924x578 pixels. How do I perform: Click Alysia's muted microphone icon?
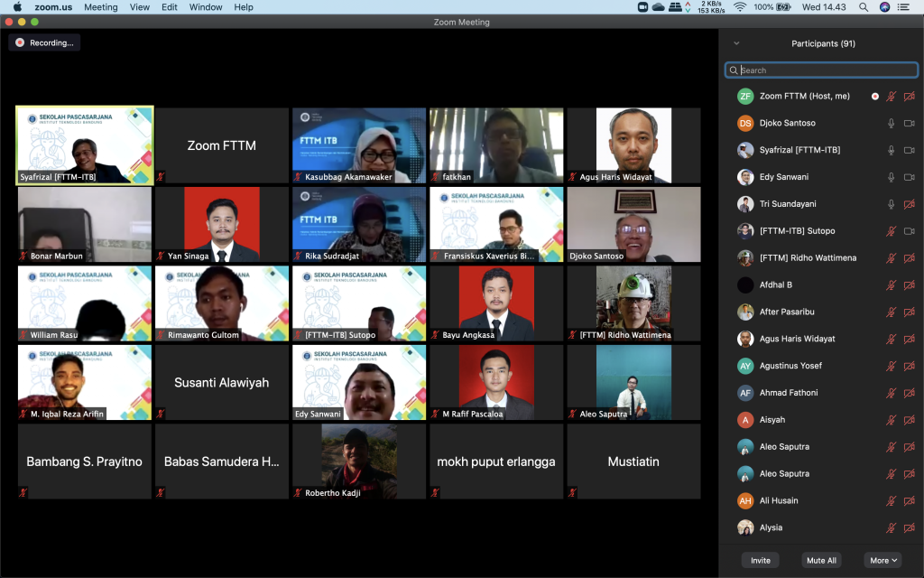tap(891, 527)
